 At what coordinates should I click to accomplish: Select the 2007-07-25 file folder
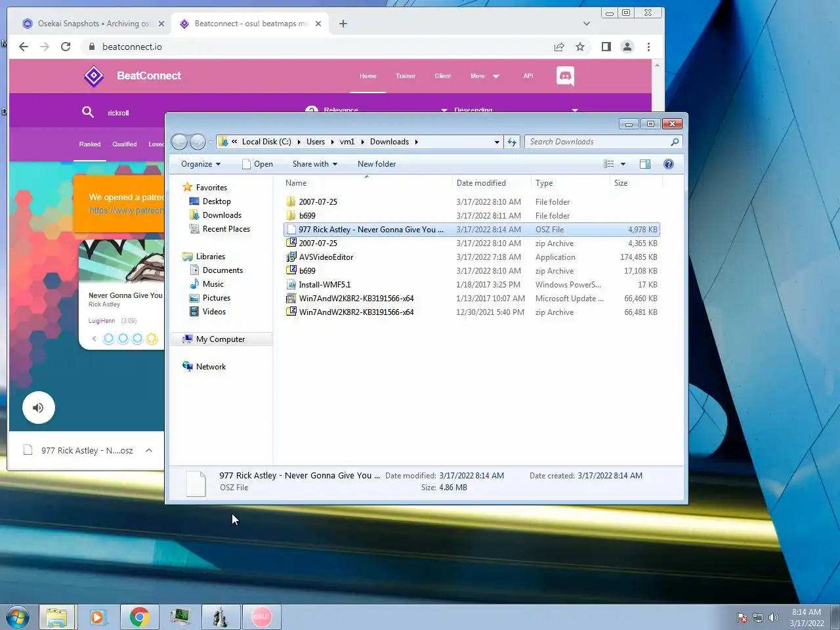(x=471, y=202)
